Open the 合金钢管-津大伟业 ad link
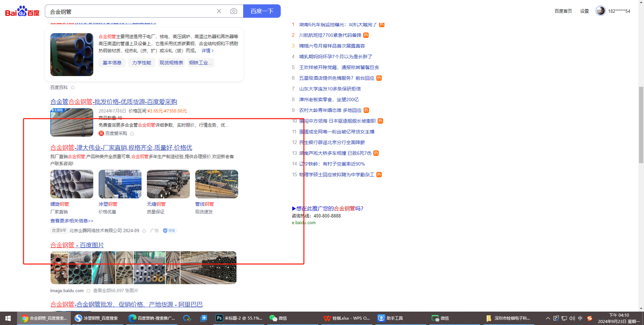Viewport: 644px width, 325px height. (121, 147)
